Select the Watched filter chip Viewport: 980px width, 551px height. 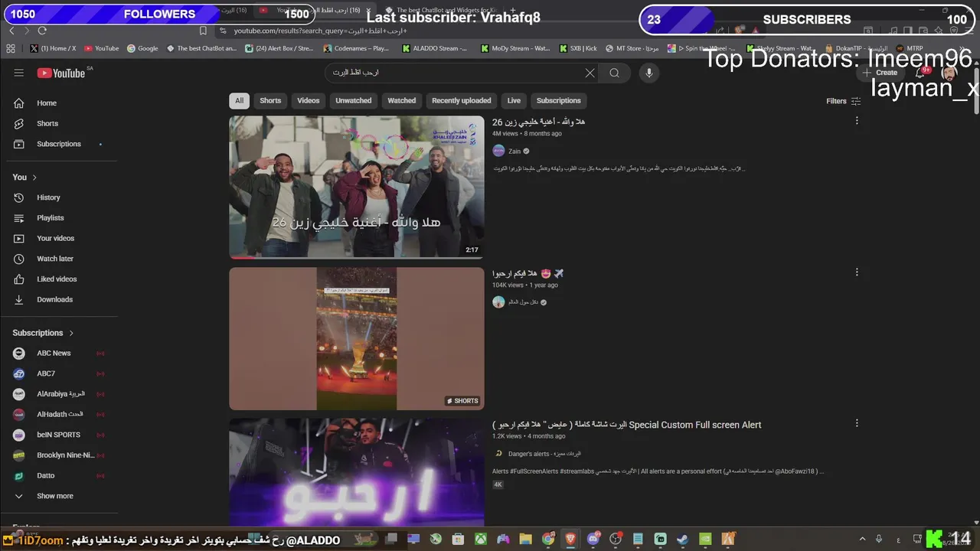(401, 101)
